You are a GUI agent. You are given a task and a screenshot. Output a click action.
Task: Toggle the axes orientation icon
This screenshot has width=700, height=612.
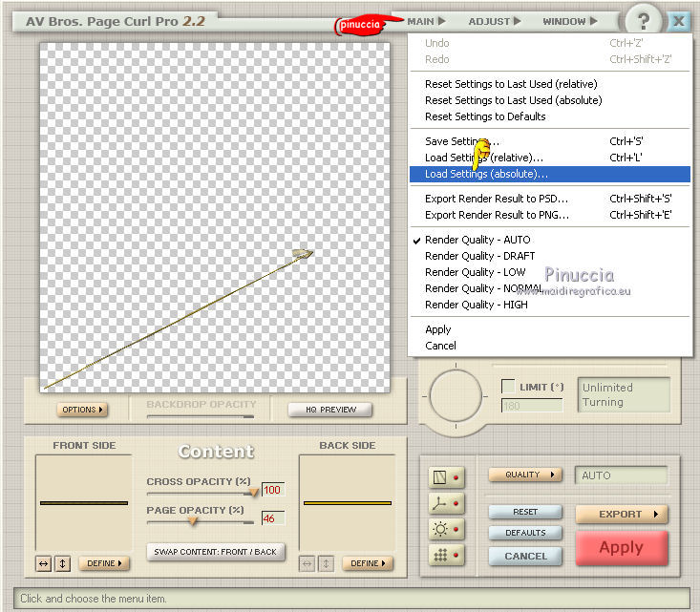446,503
